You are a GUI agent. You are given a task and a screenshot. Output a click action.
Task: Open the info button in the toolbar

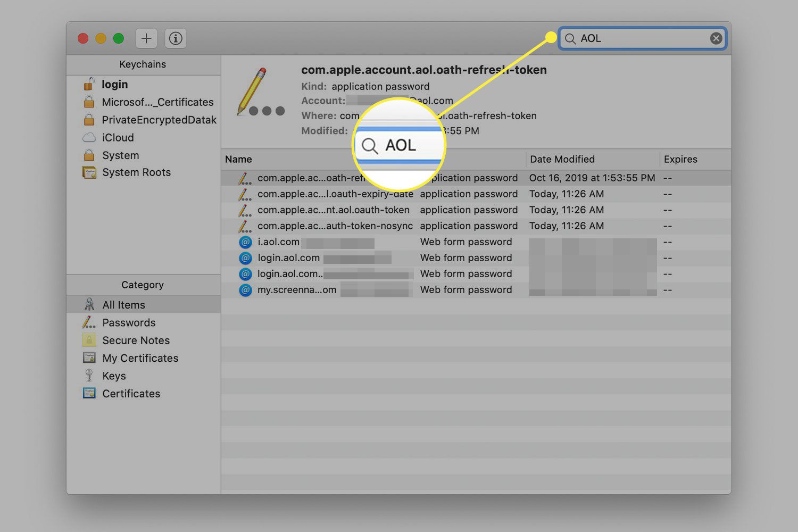coord(176,38)
